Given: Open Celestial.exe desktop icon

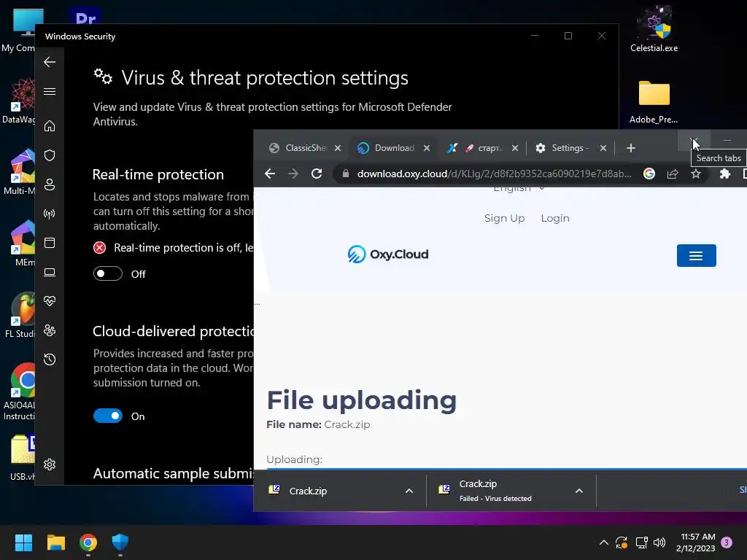Looking at the screenshot, I should pos(654,28).
